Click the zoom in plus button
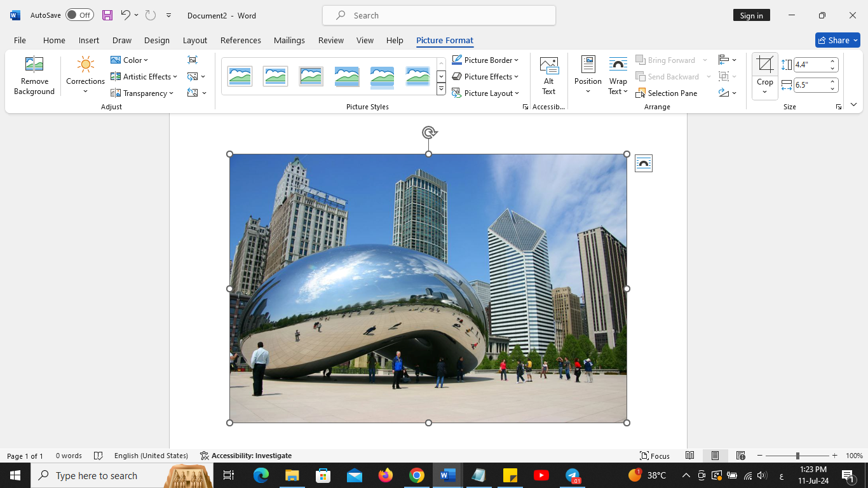Image resolution: width=868 pixels, height=488 pixels. coord(834,456)
